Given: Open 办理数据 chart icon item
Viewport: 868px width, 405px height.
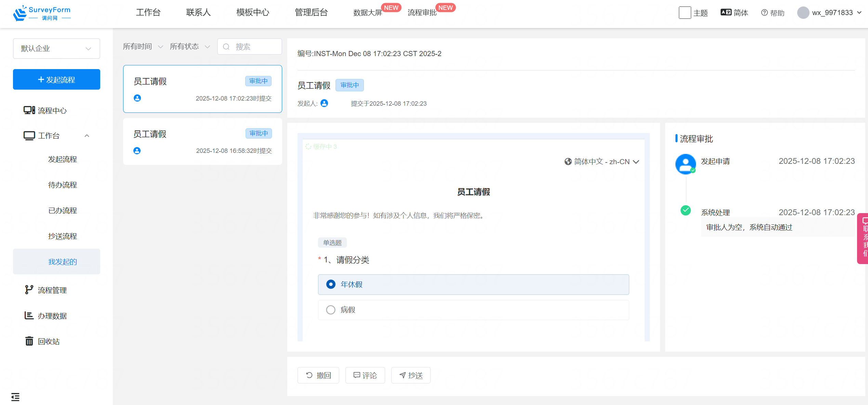Looking at the screenshot, I should pyautogui.click(x=29, y=315).
